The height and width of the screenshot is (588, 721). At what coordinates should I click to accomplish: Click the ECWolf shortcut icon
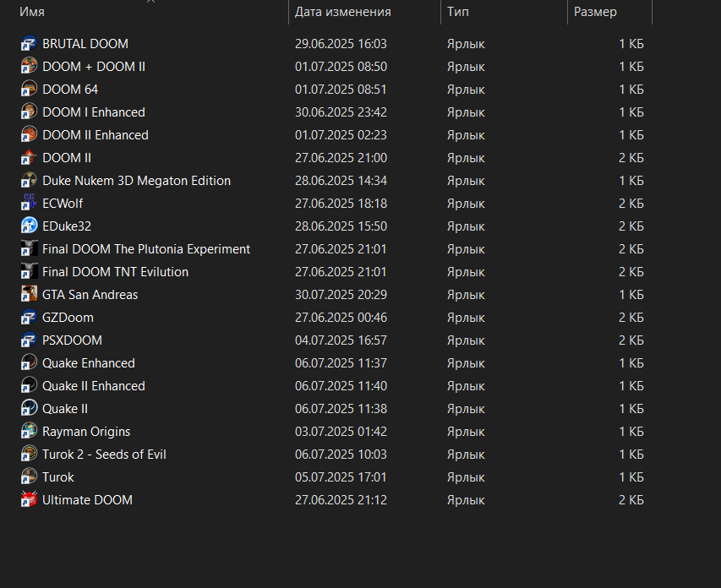pyautogui.click(x=29, y=204)
